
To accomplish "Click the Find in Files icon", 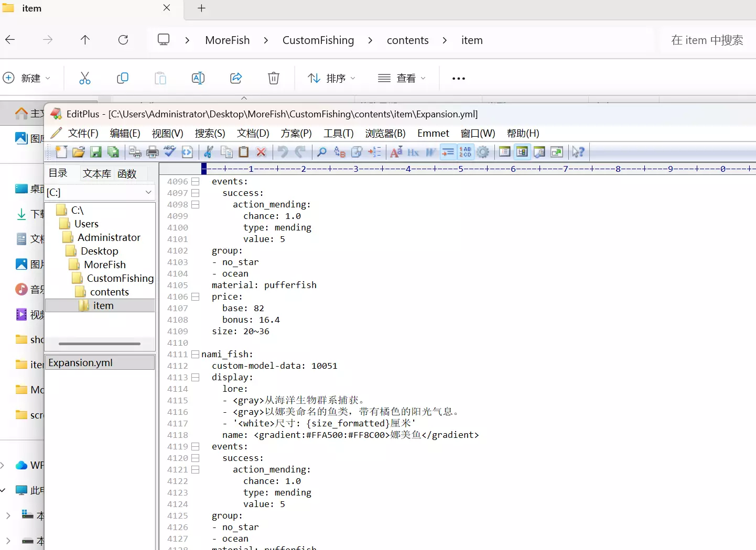I will [x=357, y=152].
